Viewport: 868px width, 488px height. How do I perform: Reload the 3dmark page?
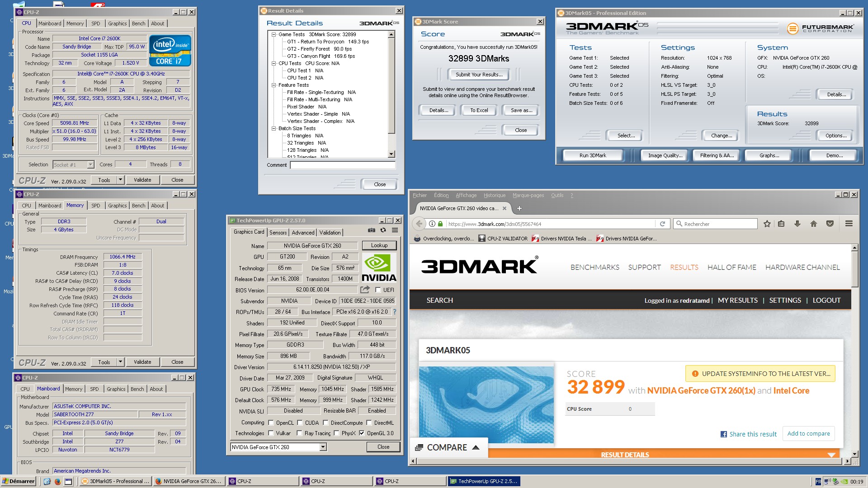(662, 224)
